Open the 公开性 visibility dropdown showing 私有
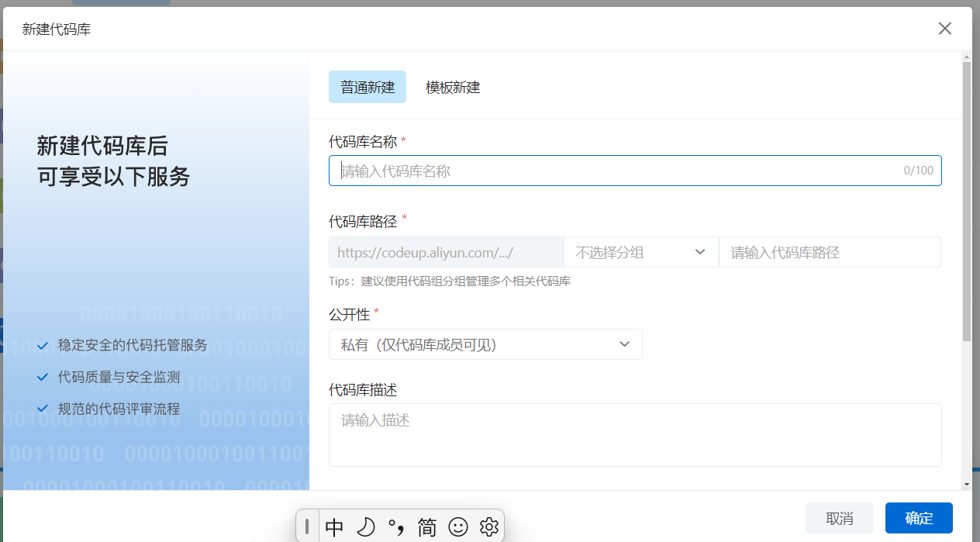Viewport: 980px width, 542px height. 485,344
